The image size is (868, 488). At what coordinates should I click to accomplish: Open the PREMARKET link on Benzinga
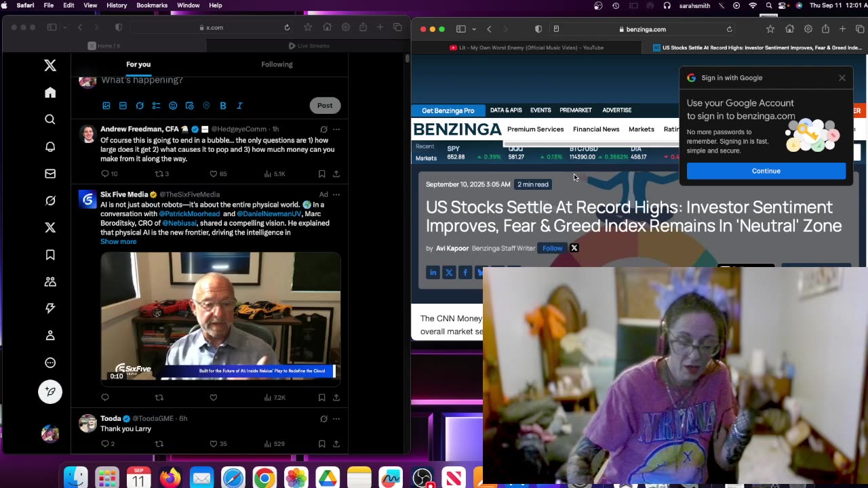pos(576,110)
